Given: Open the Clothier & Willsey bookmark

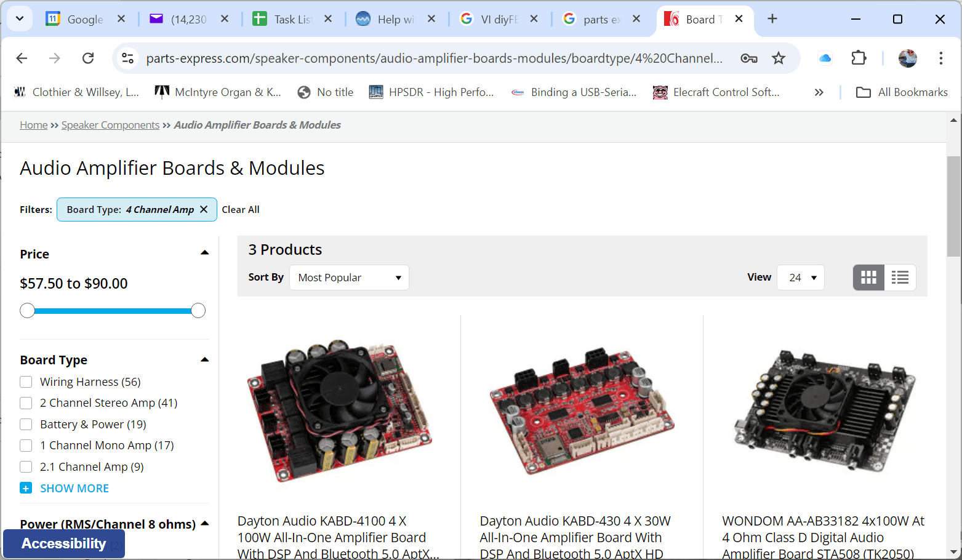Looking at the screenshot, I should click(77, 92).
